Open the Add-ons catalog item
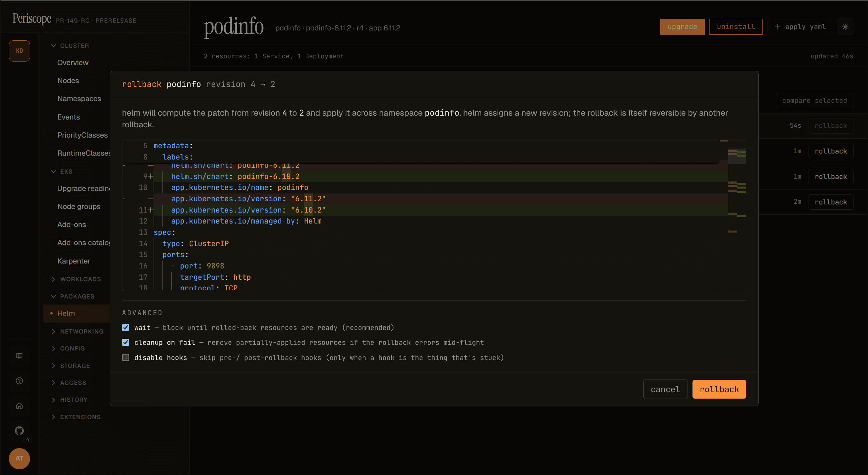 pyautogui.click(x=84, y=243)
